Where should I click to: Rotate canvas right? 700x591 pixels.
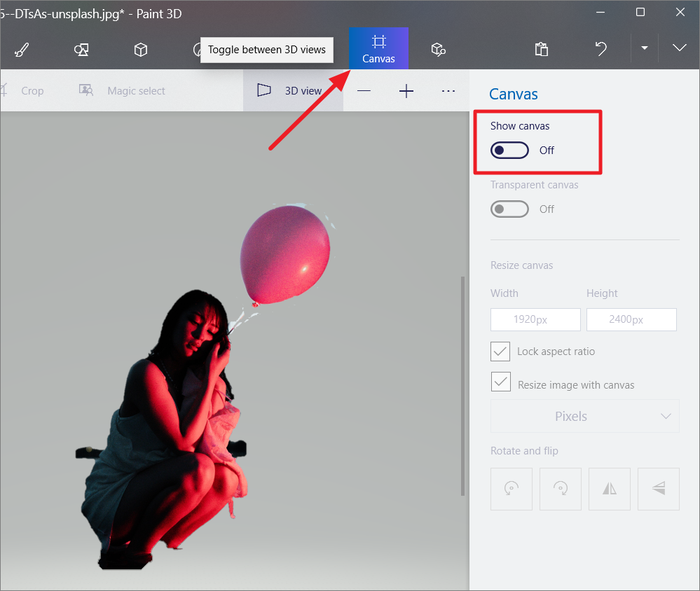coord(561,489)
